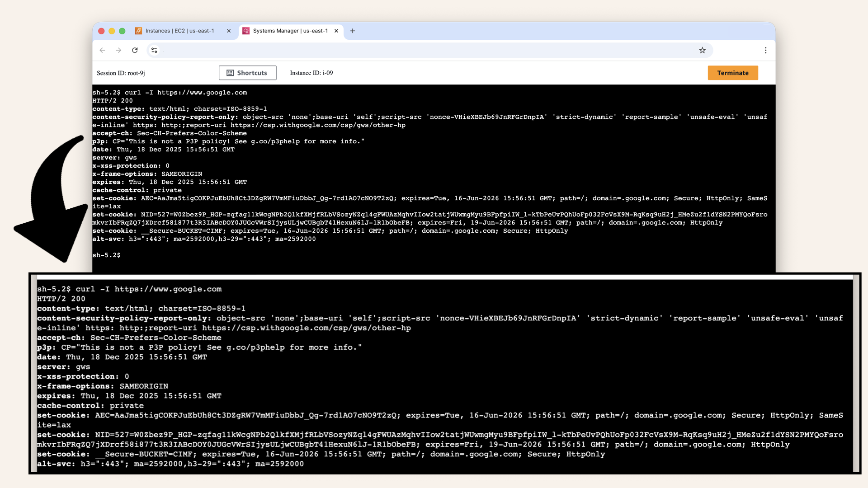Viewport: 868px width, 488px height.
Task: Toggle the bookmark star in the address bar
Action: click(702, 50)
